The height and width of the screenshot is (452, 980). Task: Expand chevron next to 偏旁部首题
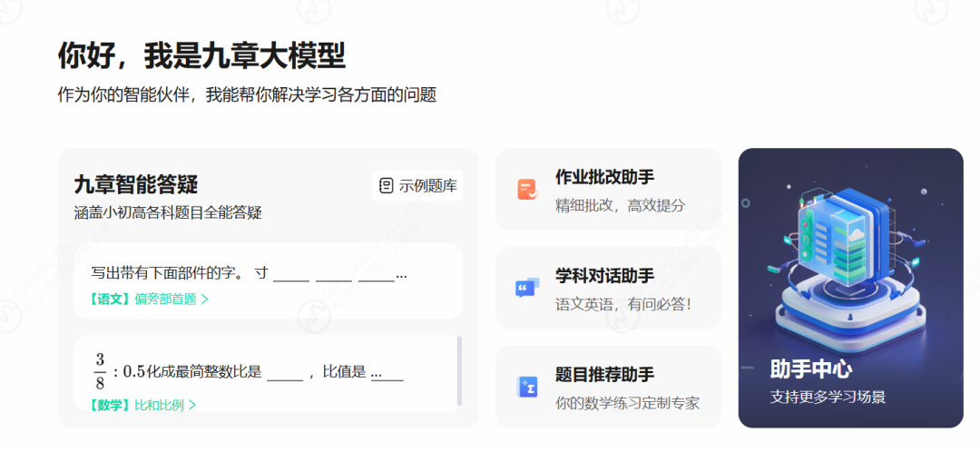[205, 299]
